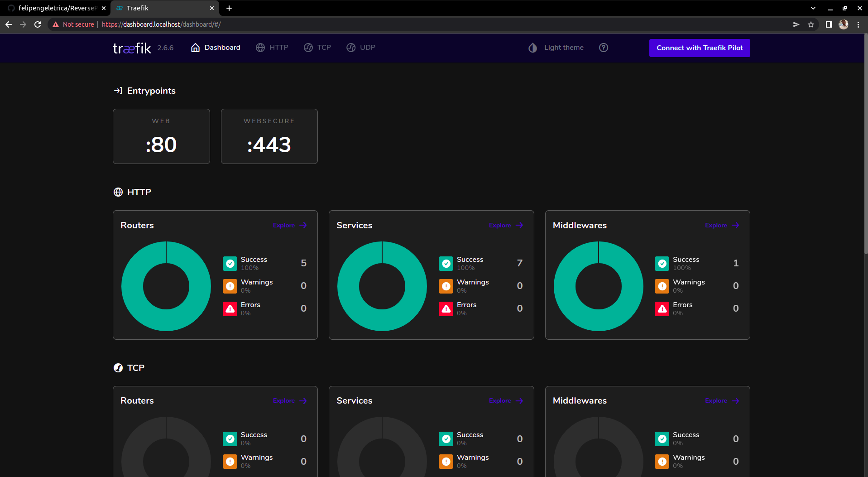868x477 pixels.
Task: Click the UDP icon in navbar
Action: pos(351,48)
